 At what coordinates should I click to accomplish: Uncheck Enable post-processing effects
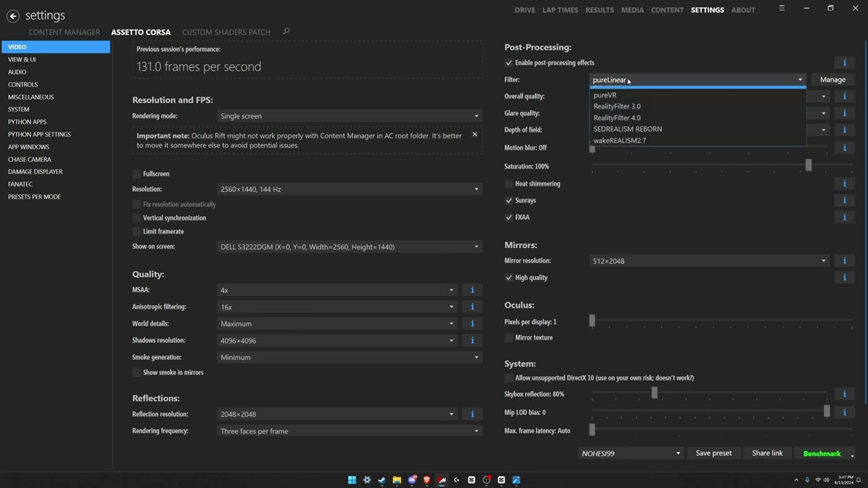[x=509, y=63]
